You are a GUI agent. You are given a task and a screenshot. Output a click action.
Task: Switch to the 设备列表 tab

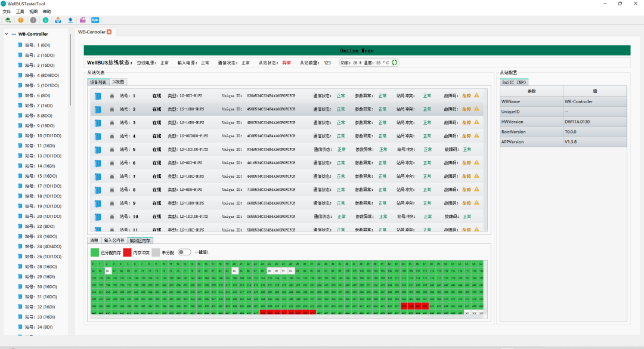click(98, 82)
